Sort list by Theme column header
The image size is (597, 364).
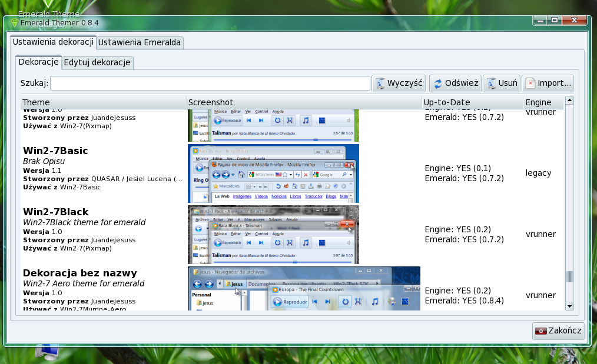103,102
